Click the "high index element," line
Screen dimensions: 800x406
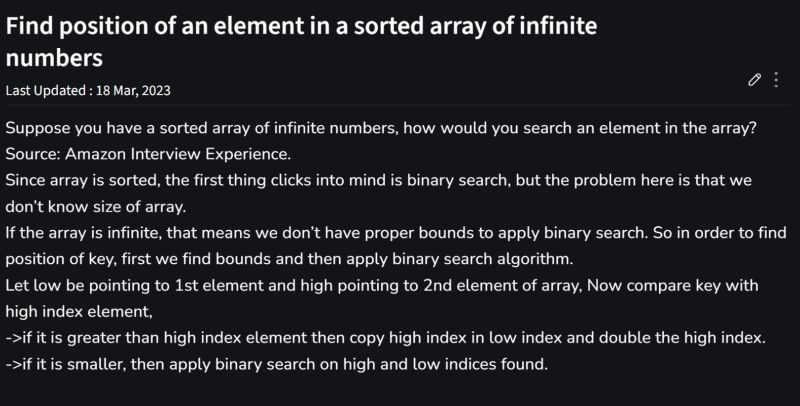(x=79, y=312)
